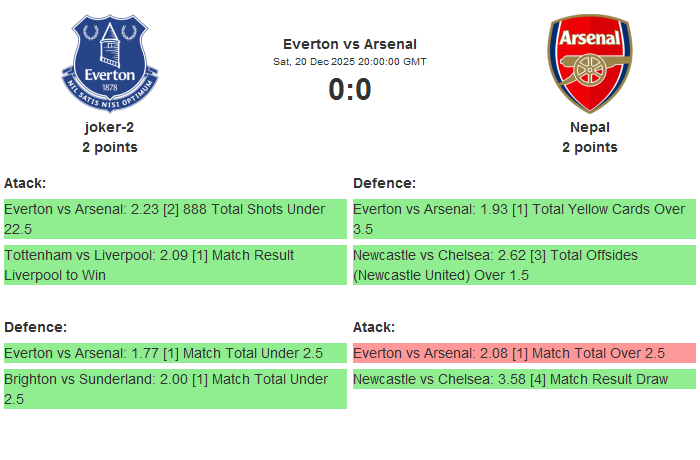Click the Atack heading above the red bet
700x460 pixels.
click(374, 327)
